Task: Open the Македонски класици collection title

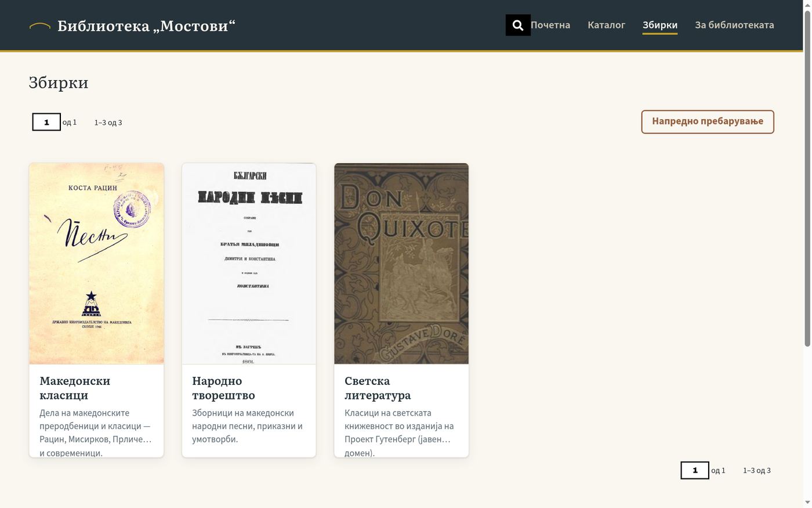Action: [75, 388]
